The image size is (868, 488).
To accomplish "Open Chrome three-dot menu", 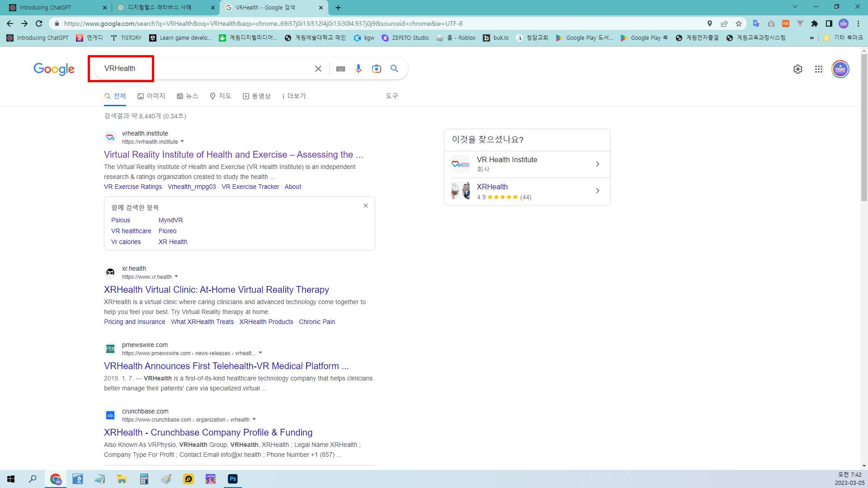I will [858, 23].
